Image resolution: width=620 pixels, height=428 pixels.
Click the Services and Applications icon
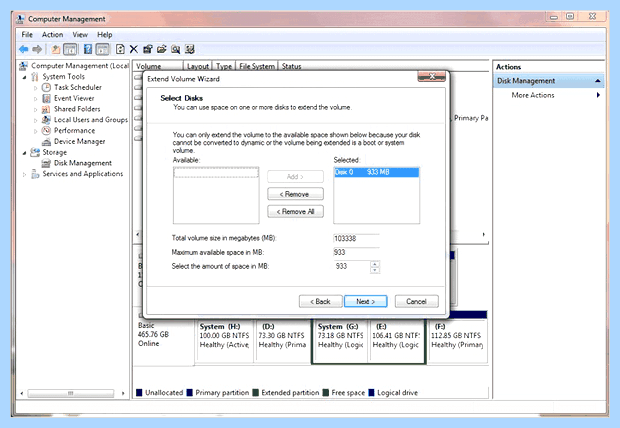pyautogui.click(x=35, y=174)
